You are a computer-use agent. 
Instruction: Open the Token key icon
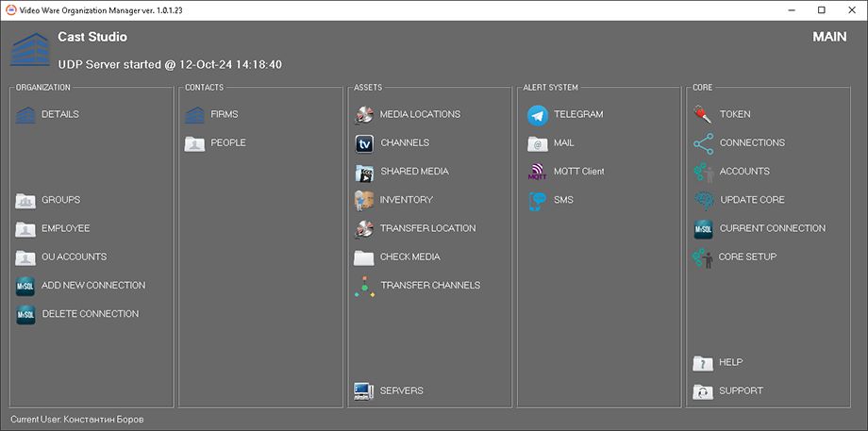[703, 114]
